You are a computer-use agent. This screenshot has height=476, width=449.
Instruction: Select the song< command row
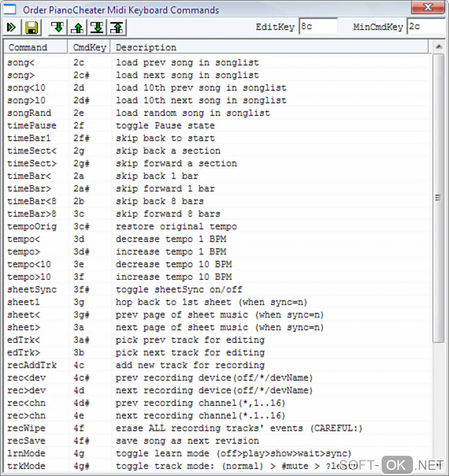pos(218,63)
